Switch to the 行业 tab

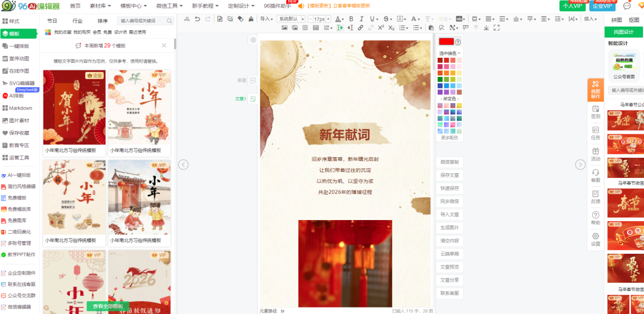point(77,21)
